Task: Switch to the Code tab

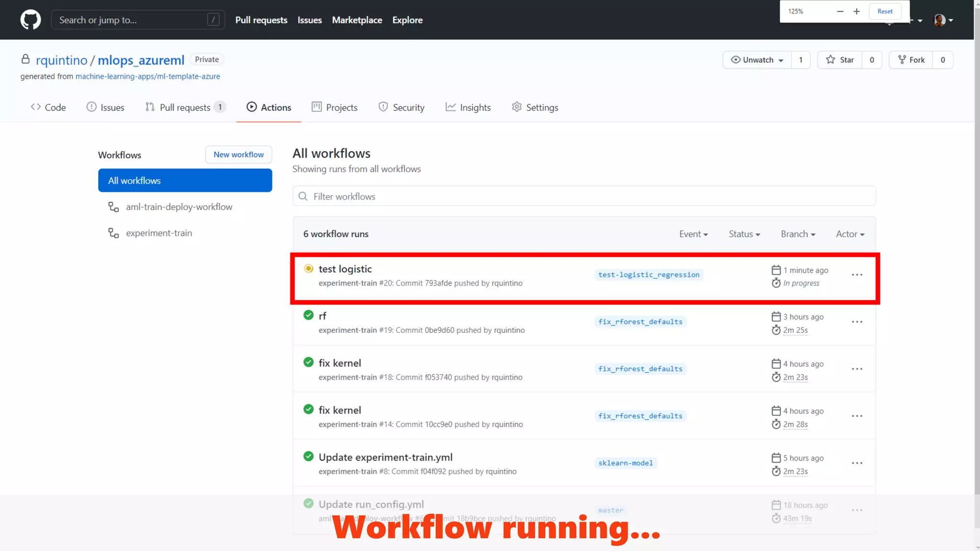Action: [48, 108]
